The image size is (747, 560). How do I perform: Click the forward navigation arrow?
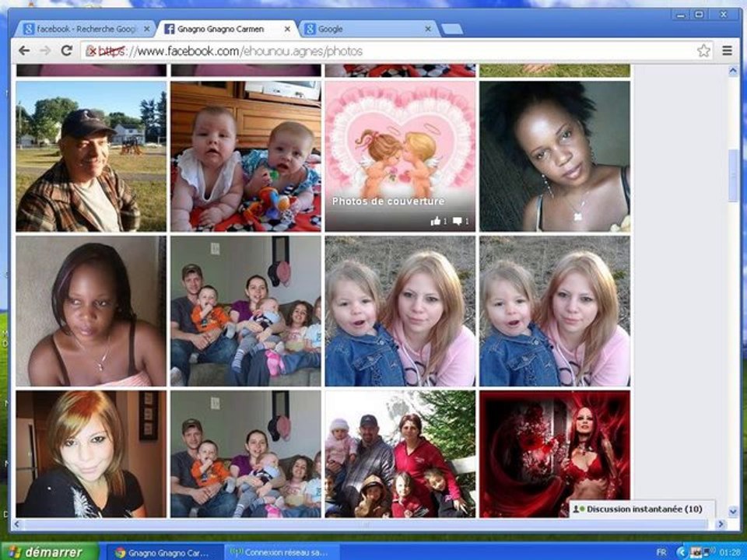pyautogui.click(x=45, y=51)
